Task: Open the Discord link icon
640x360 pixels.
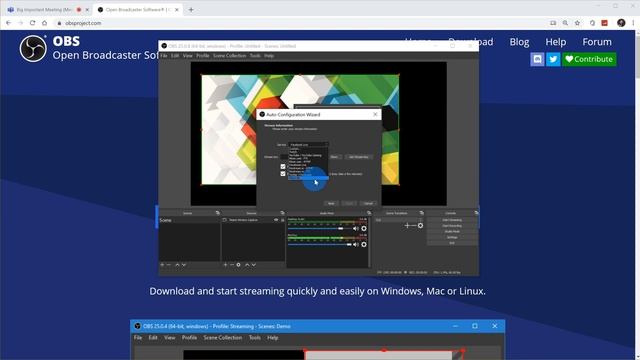Action: 537,59
